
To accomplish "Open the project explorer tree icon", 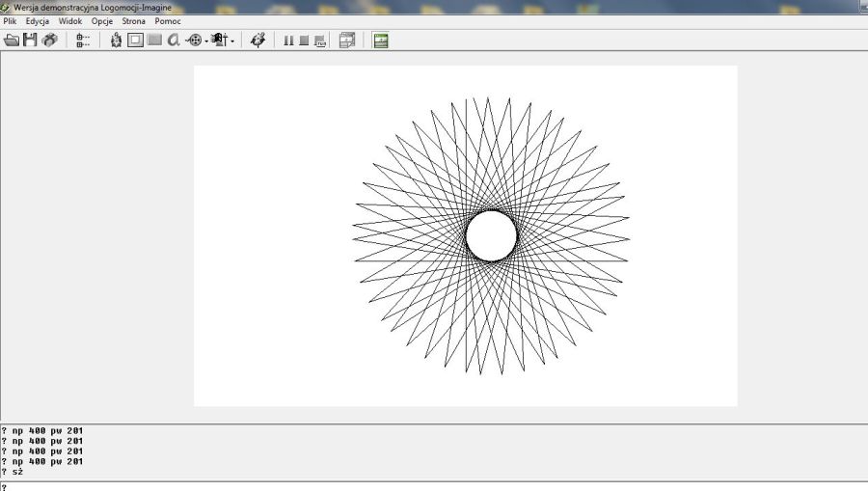I will [x=83, y=41].
